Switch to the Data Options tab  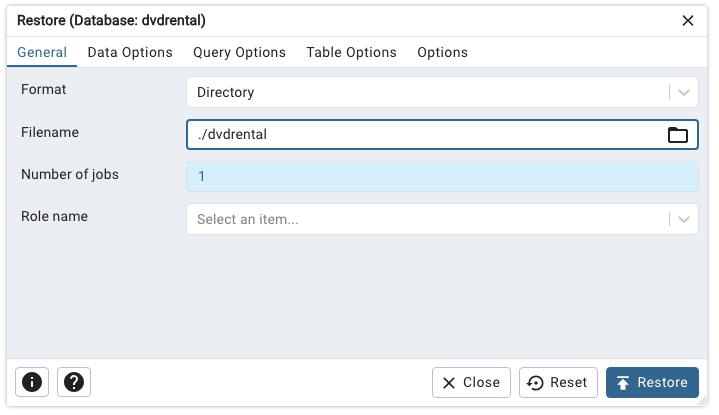click(130, 52)
